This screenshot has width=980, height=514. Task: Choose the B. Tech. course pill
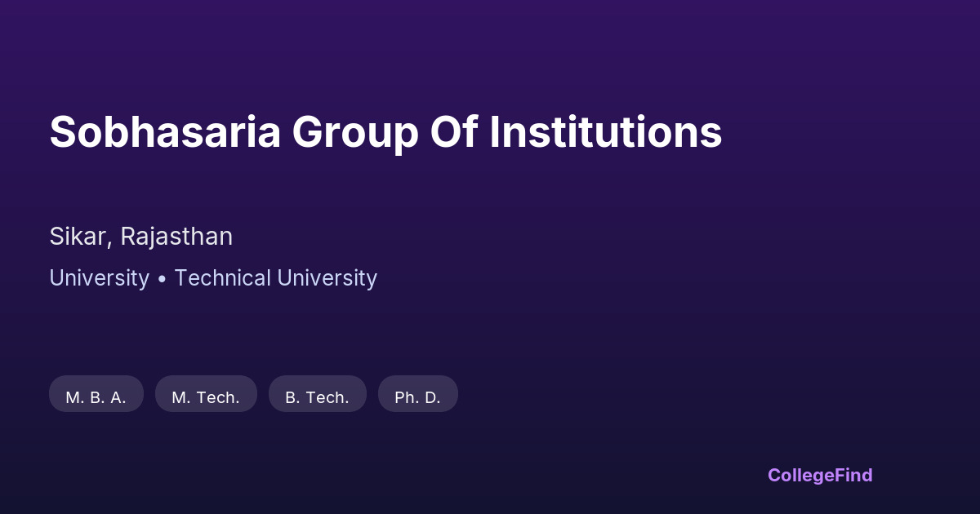point(317,394)
